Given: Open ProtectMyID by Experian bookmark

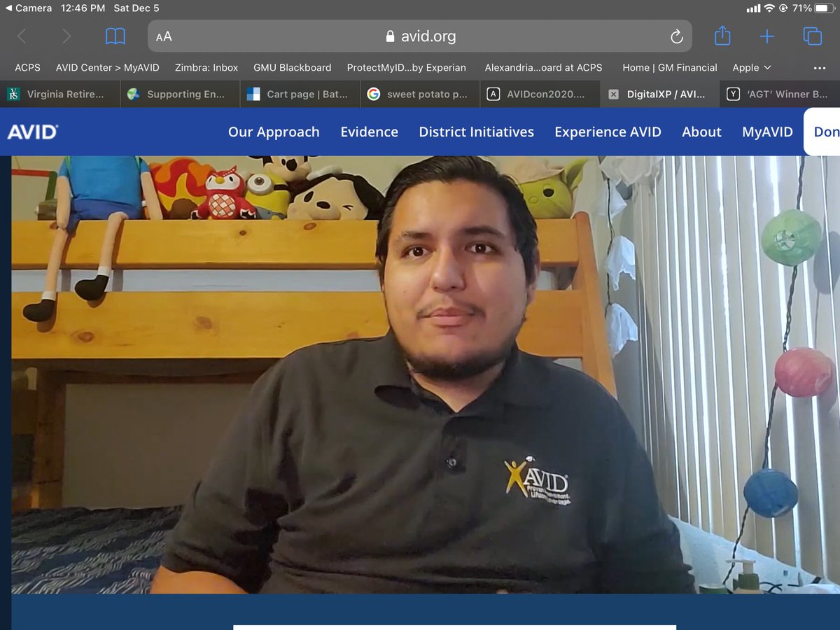Looking at the screenshot, I should click(406, 68).
